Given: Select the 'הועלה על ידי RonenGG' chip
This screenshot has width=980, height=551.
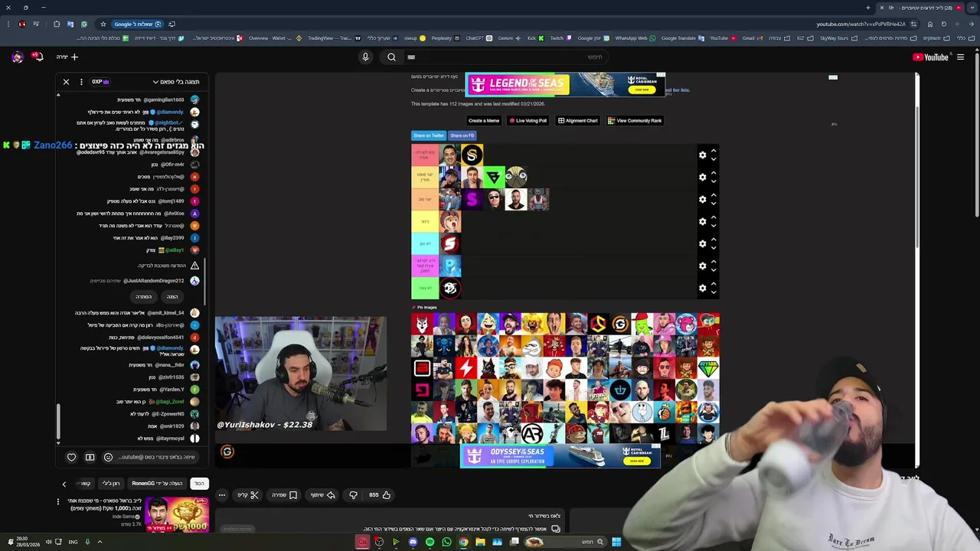Looking at the screenshot, I should click(x=157, y=484).
